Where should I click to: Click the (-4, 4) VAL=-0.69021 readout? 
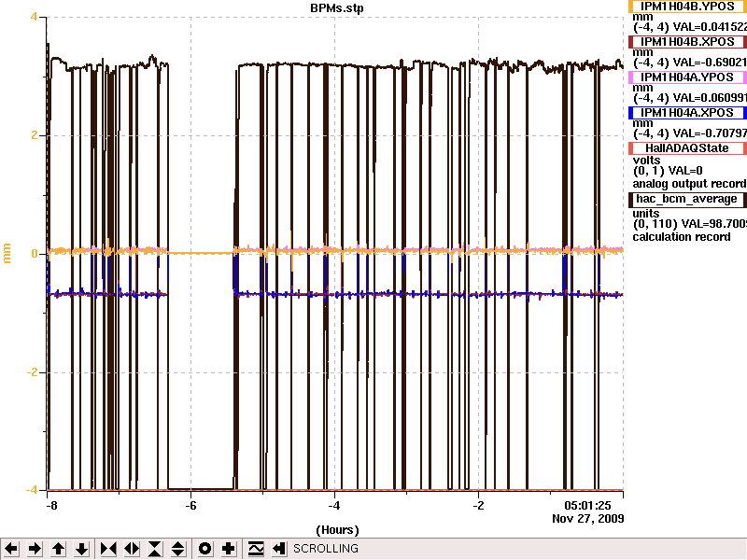point(690,63)
